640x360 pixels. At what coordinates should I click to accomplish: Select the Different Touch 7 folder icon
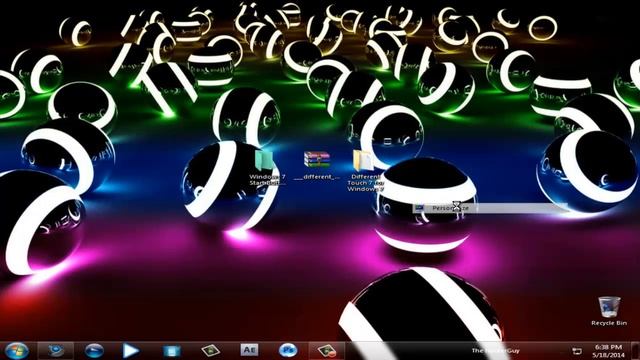pos(365,171)
